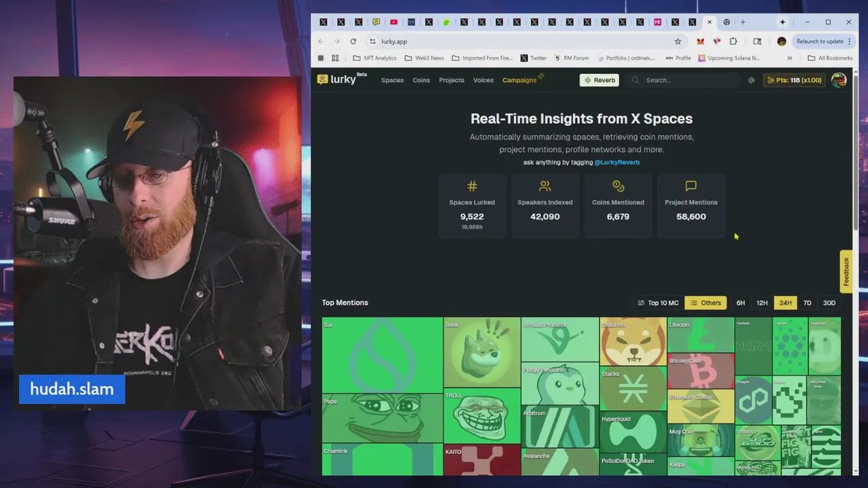868x488 pixels.
Task: Open the Imported From Fire... bookmark folder
Action: click(x=482, y=58)
